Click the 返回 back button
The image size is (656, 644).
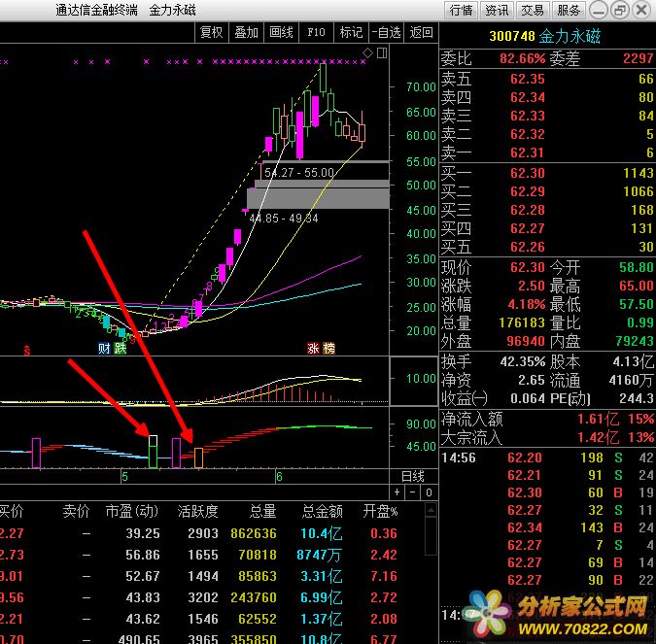tap(421, 32)
